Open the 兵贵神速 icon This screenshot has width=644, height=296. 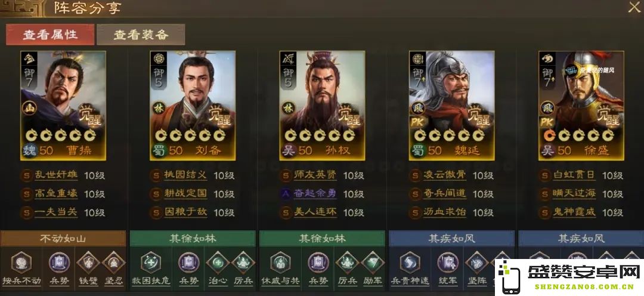click(410, 263)
